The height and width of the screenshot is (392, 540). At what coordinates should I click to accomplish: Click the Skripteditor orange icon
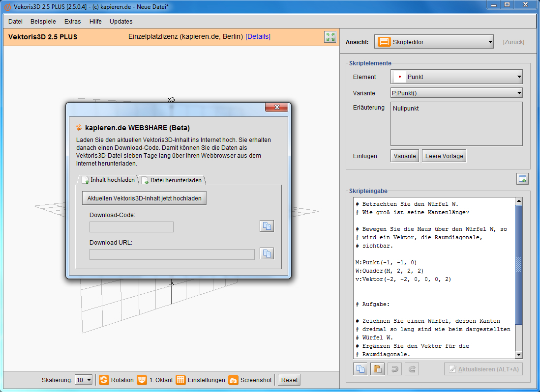pyautogui.click(x=384, y=42)
